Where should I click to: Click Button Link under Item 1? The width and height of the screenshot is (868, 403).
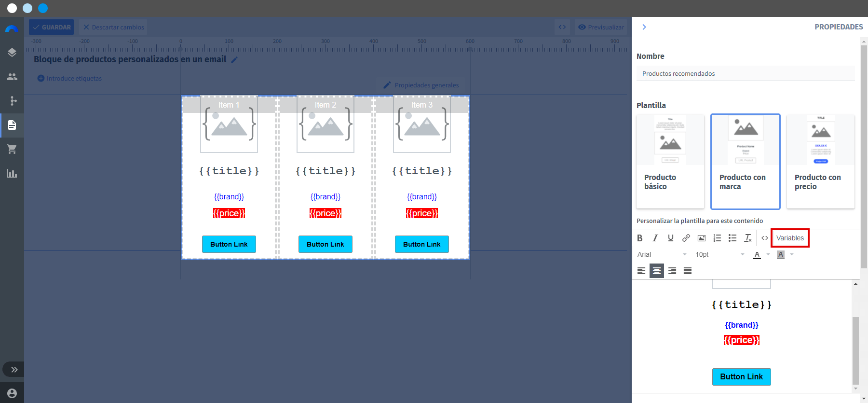click(229, 244)
